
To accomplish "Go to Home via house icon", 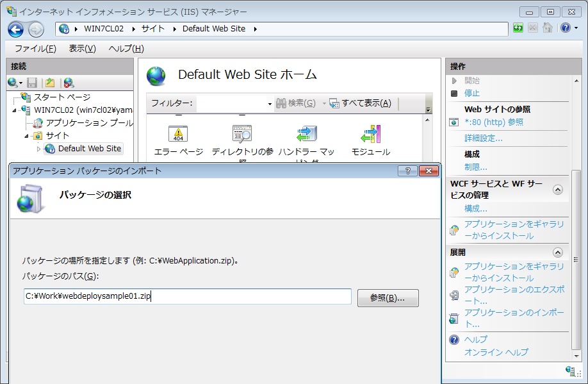I will 548,28.
